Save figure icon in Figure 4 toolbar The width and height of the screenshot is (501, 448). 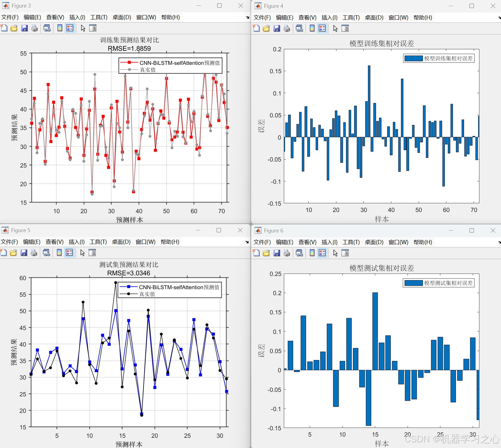277,29
